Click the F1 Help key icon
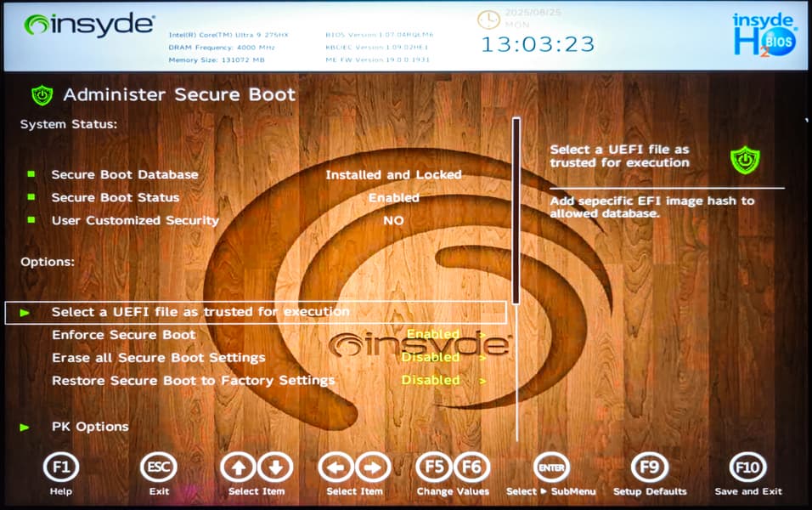The image size is (812, 510). pos(61,467)
